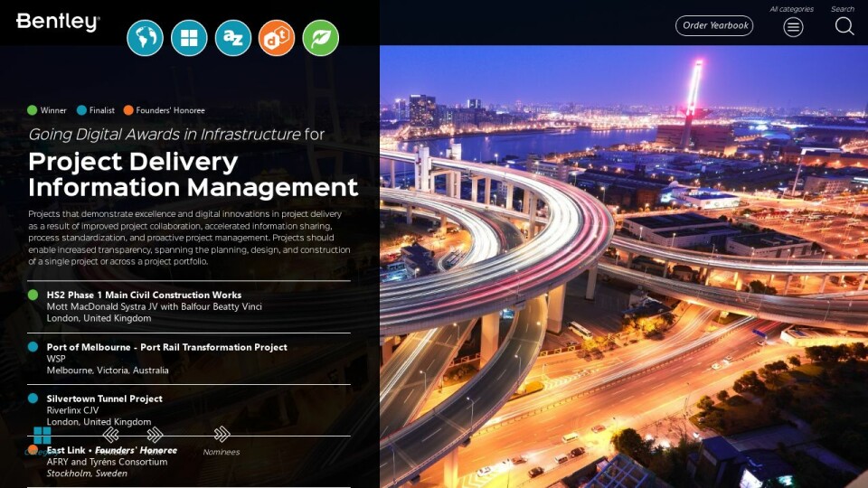868x488 pixels.
Task: Click the 'All categories' label
Action: [x=792, y=9]
